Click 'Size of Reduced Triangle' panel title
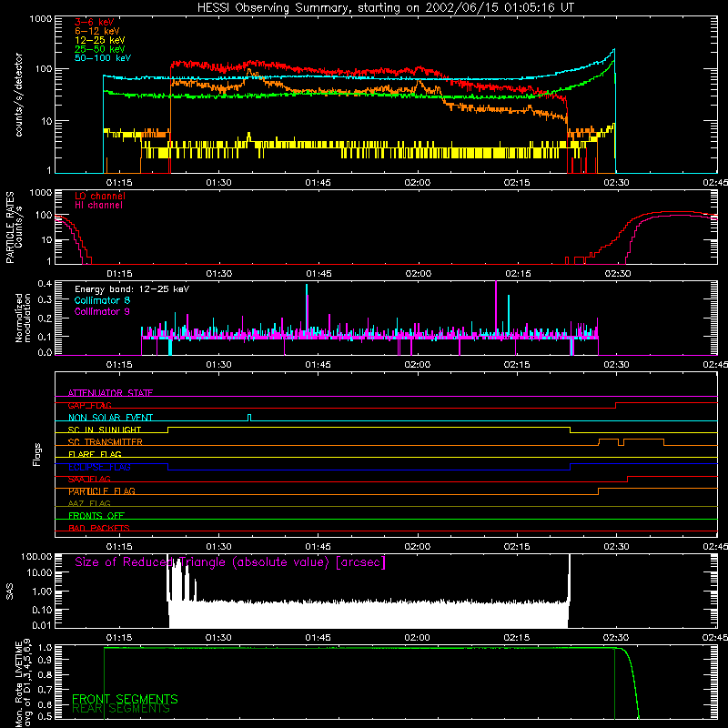Screen dimensions: 728x728 pos(230,562)
